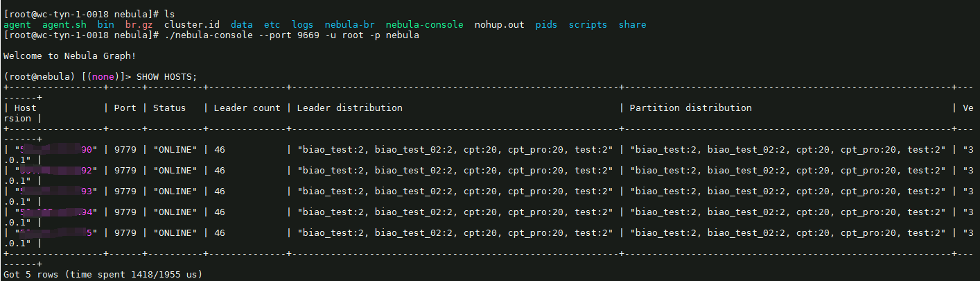
Task: Click the share directory name
Action: pyautogui.click(x=632, y=25)
